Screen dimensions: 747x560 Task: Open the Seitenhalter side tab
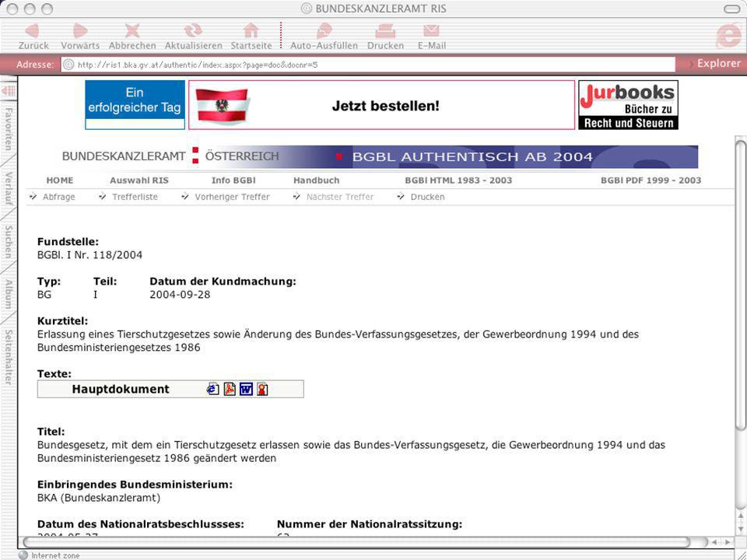point(8,357)
